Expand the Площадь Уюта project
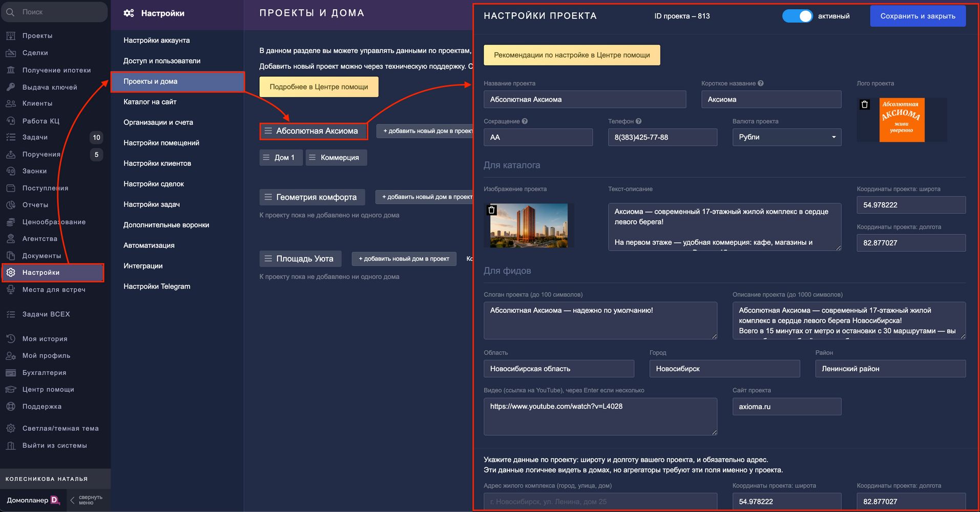 [x=304, y=259]
